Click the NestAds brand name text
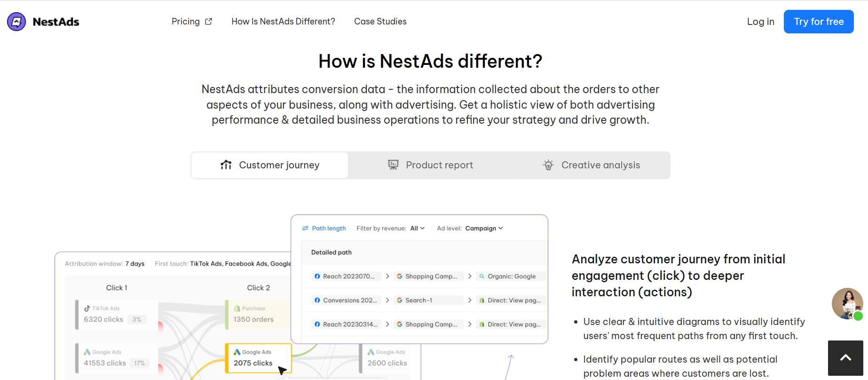Viewport: 868px width, 380px height. pos(56,22)
